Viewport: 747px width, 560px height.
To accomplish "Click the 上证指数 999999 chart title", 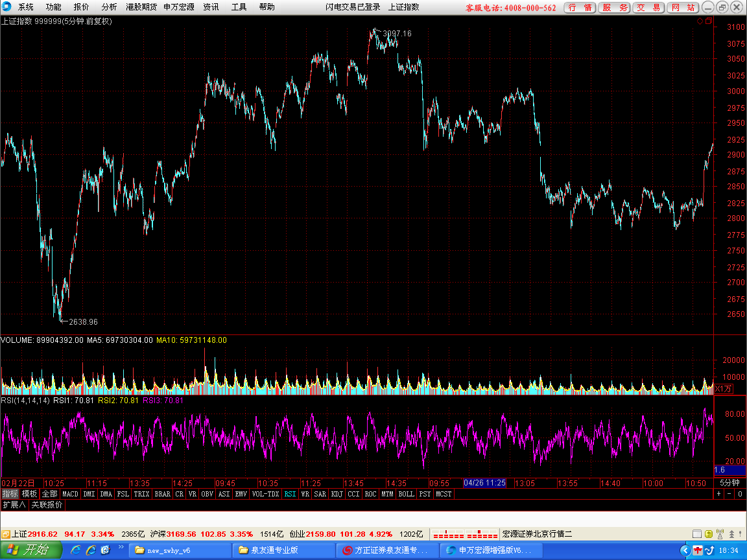I will click(56, 21).
